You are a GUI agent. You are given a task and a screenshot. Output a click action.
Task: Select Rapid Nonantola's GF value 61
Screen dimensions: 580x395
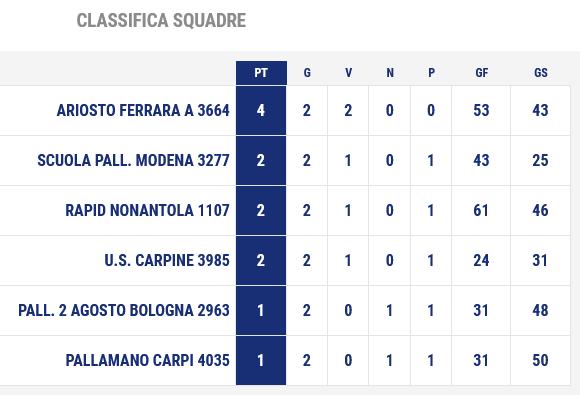(x=481, y=210)
